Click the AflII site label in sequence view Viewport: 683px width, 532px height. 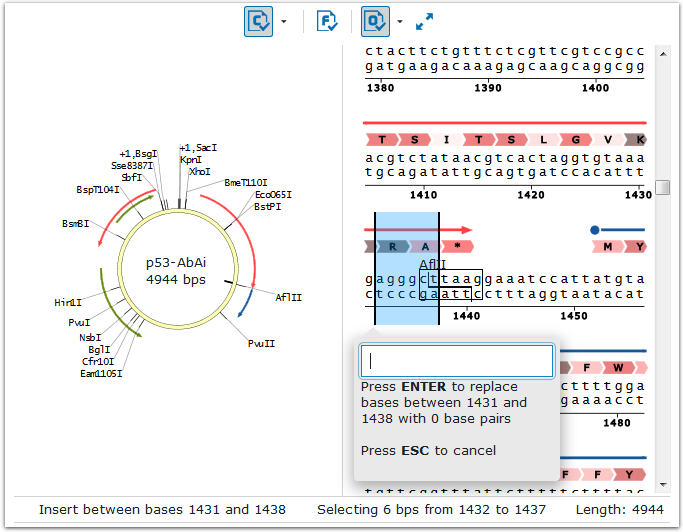[x=432, y=264]
